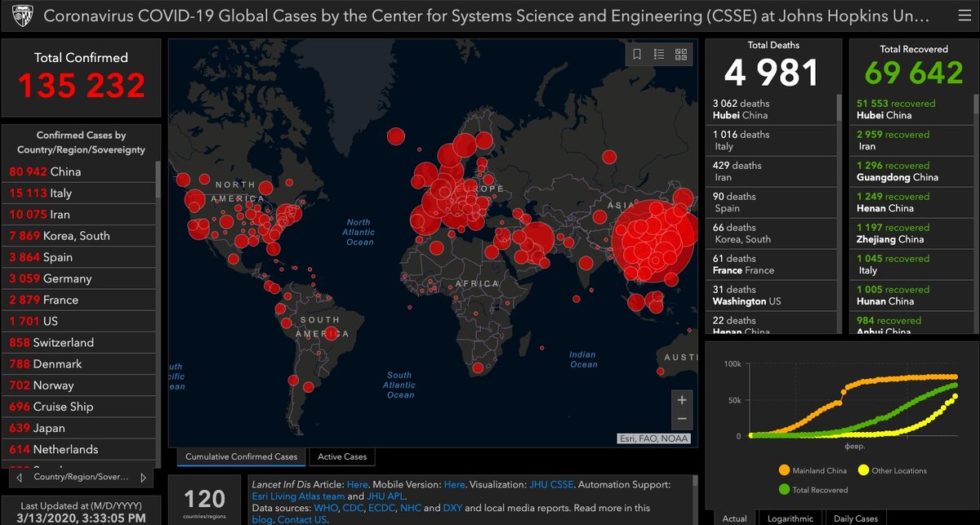
Task: Open the map legend list icon
Action: tap(660, 55)
